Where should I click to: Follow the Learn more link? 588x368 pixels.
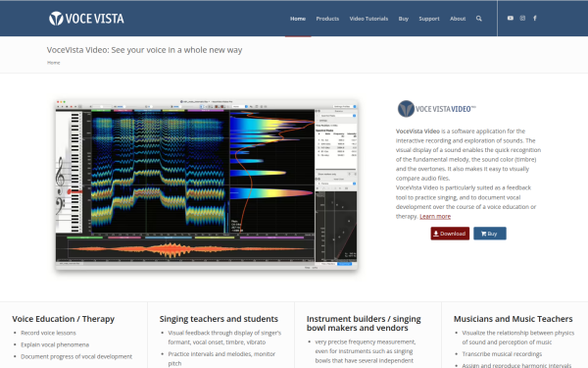[435, 216]
